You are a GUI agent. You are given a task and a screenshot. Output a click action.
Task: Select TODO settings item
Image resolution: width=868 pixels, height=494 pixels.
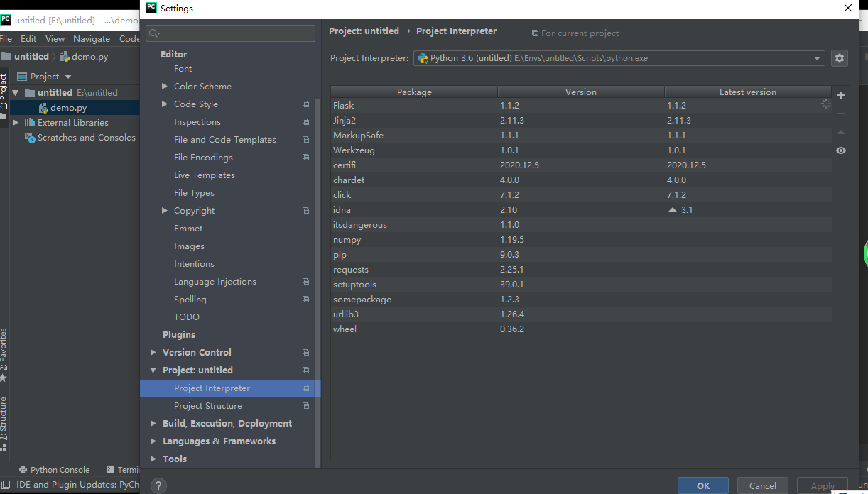coord(187,317)
